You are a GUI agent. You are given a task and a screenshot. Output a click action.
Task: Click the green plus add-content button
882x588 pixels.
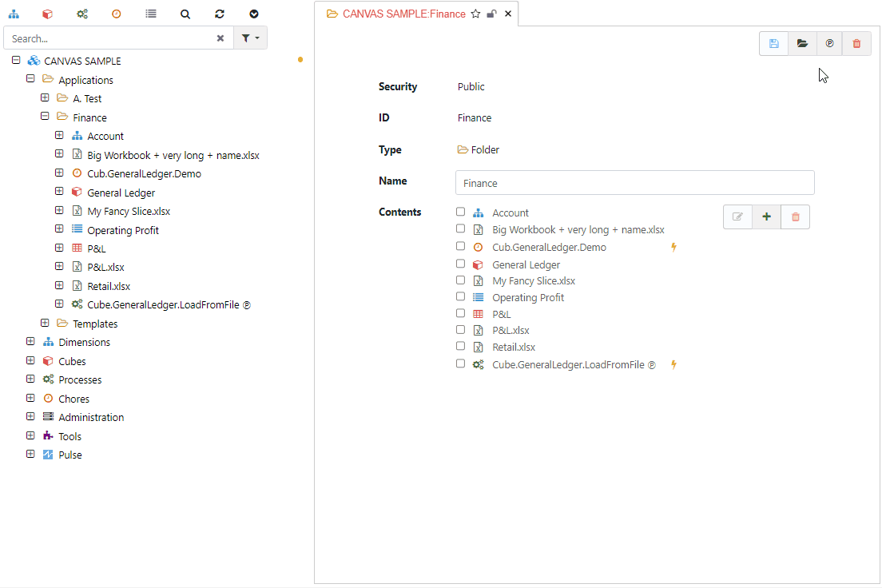[x=766, y=217]
